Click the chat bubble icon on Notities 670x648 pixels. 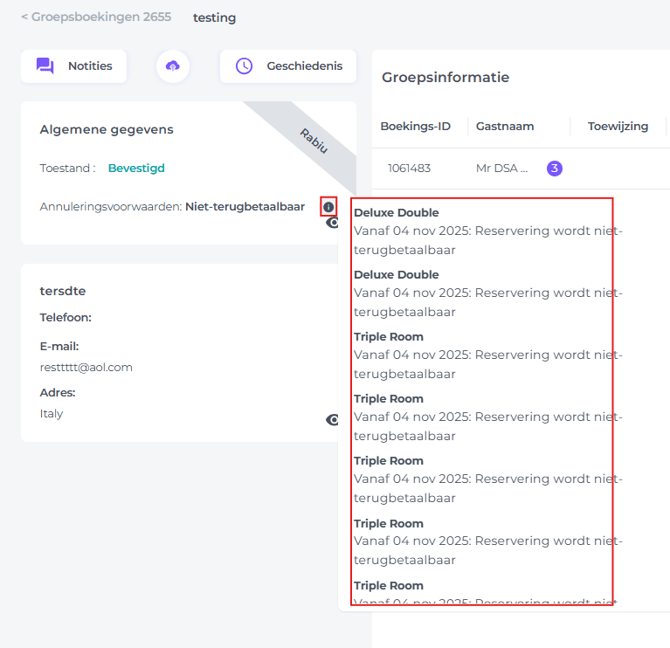click(45, 66)
